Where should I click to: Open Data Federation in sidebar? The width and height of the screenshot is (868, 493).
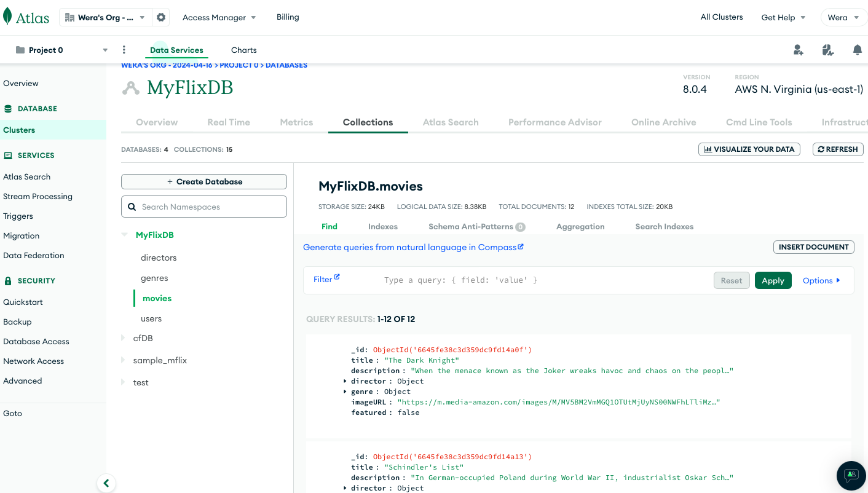click(33, 255)
